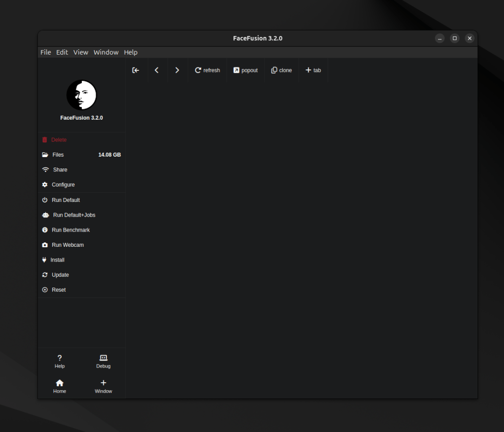Pop out the view into browser
This screenshot has height=432, width=504.
point(245,70)
